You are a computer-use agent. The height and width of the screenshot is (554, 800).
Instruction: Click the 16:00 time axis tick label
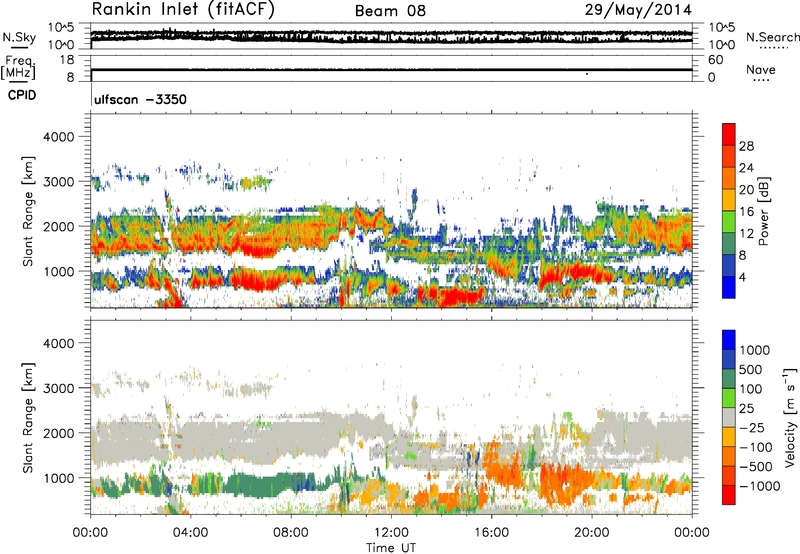491,533
